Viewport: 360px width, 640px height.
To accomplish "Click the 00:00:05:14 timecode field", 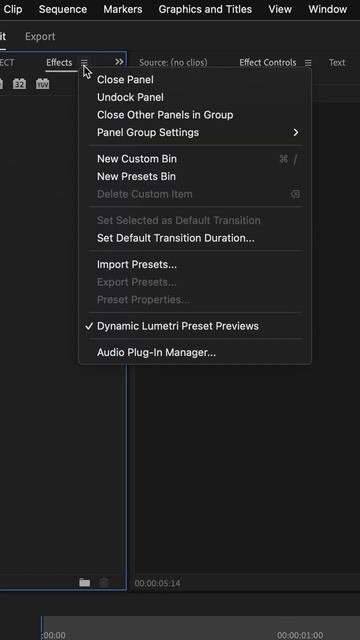I will 158,583.
